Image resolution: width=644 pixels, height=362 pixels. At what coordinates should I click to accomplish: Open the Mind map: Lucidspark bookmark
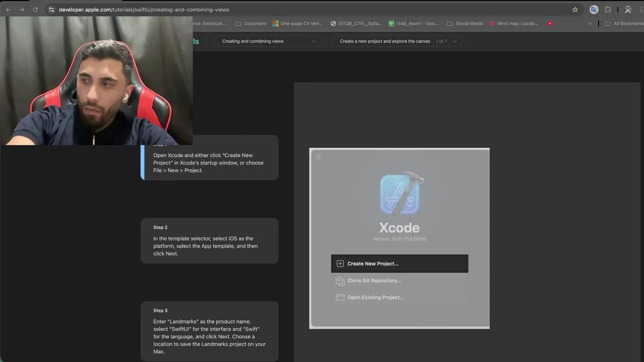(x=514, y=23)
